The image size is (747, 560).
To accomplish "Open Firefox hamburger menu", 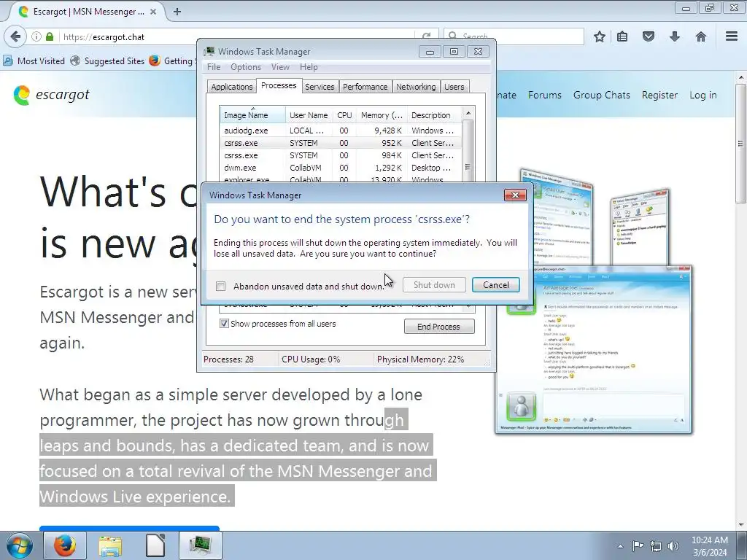I will [732, 36].
